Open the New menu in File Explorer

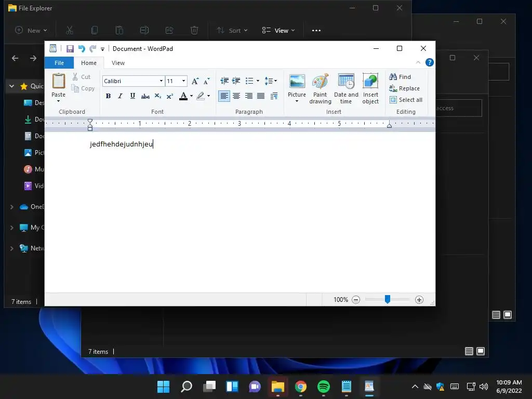31,31
